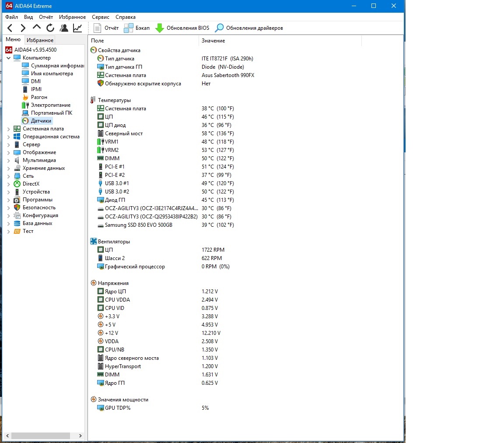Click Обновления BIOS toolbar button

182,28
